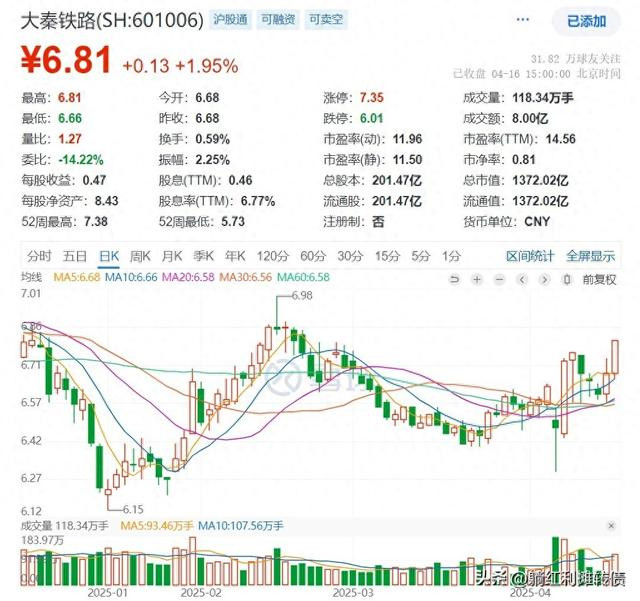Toggle the candlestick style icon
Screen dimensions: 640x601
(x=567, y=280)
